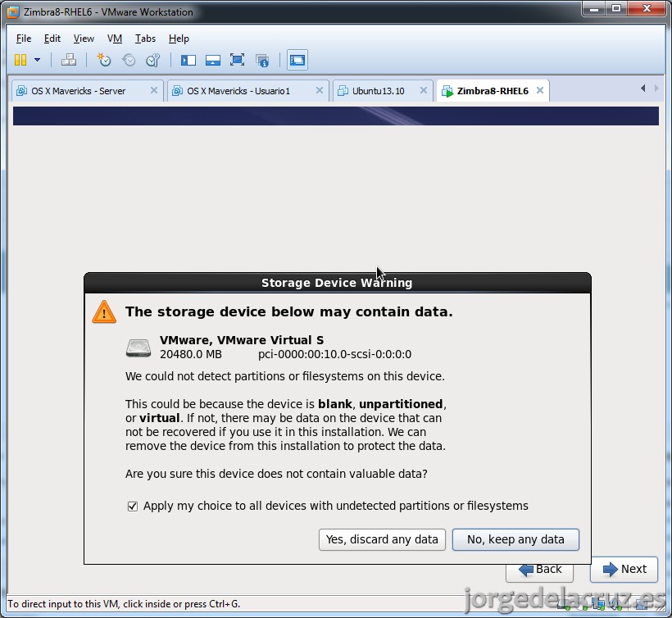Click the hard disk drive icon

(138, 348)
